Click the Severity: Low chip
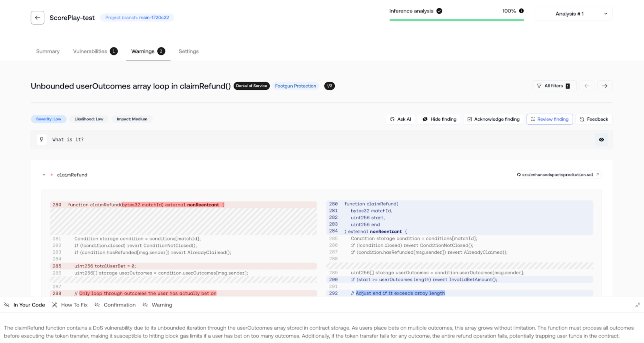Image resolution: width=644 pixels, height=343 pixels. point(49,119)
